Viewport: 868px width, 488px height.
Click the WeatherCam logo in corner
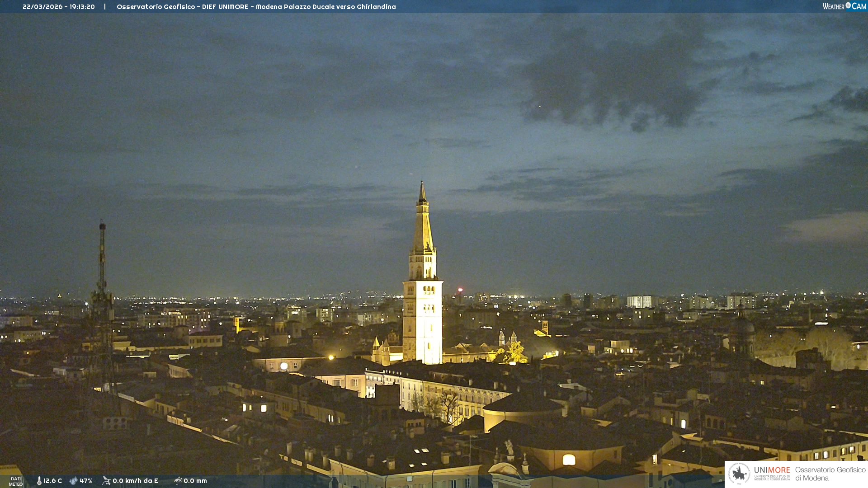point(844,6)
